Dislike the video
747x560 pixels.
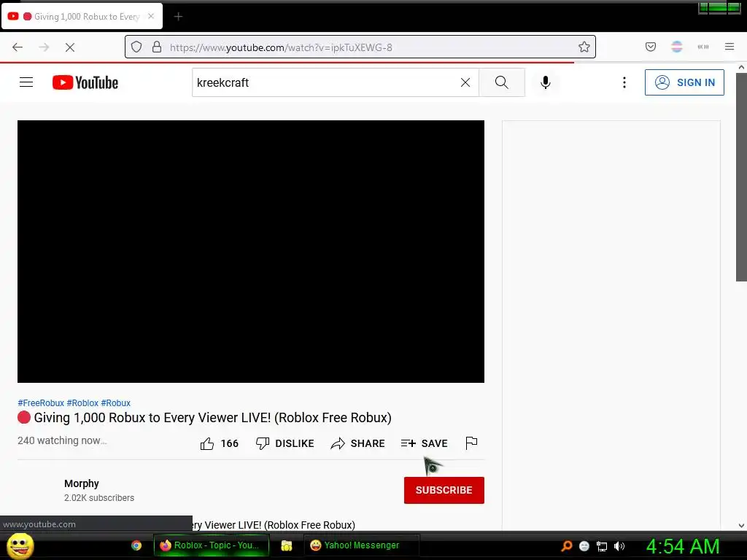(x=285, y=443)
